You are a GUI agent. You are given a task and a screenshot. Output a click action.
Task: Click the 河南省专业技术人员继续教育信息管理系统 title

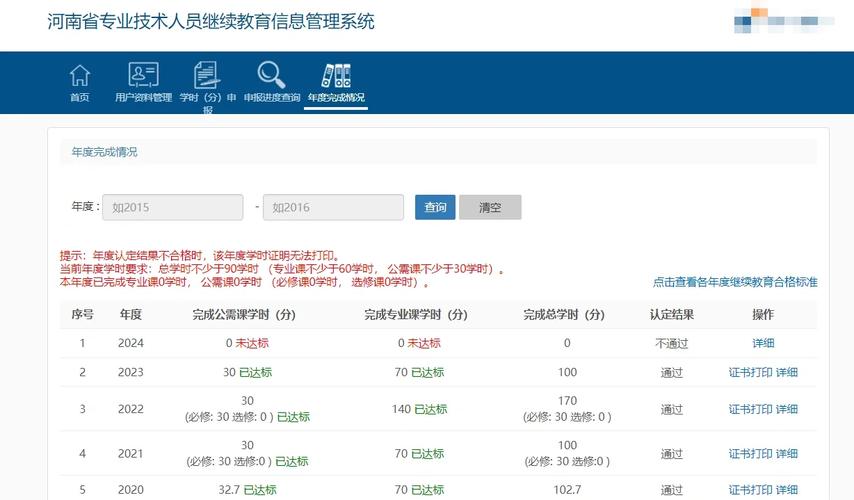click(x=211, y=22)
